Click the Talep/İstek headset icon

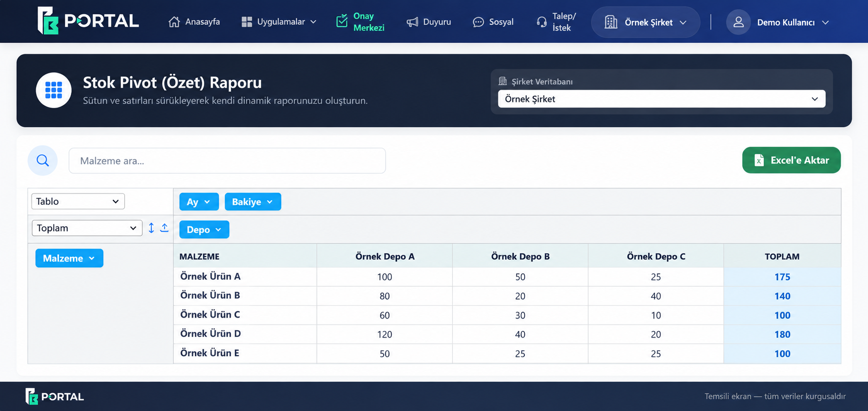pyautogui.click(x=542, y=22)
